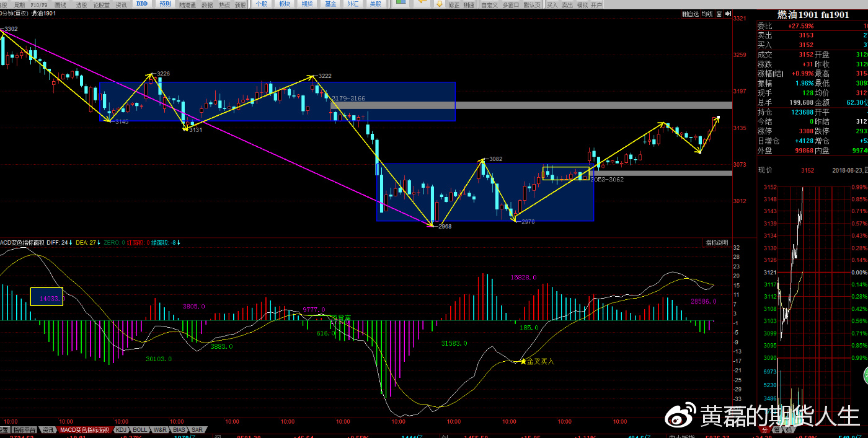Viewport: 868px width, 438px height.
Task: Switch to the W&R indicator tab
Action: point(160,429)
